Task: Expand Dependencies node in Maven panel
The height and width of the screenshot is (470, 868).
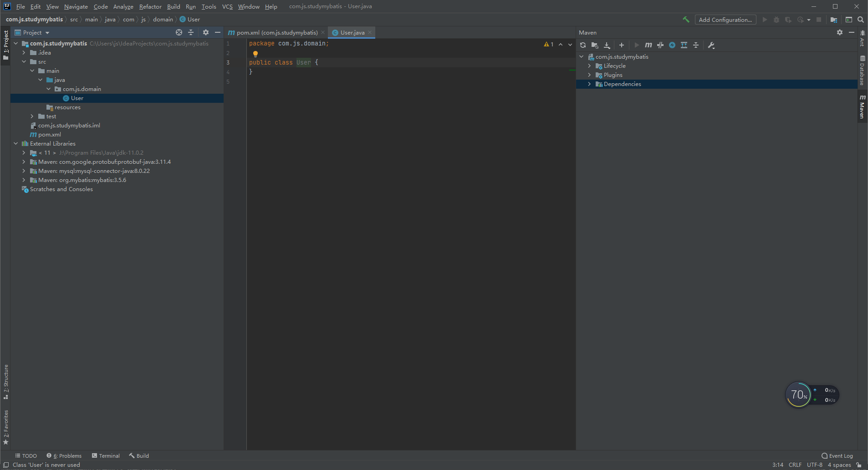Action: (x=589, y=84)
